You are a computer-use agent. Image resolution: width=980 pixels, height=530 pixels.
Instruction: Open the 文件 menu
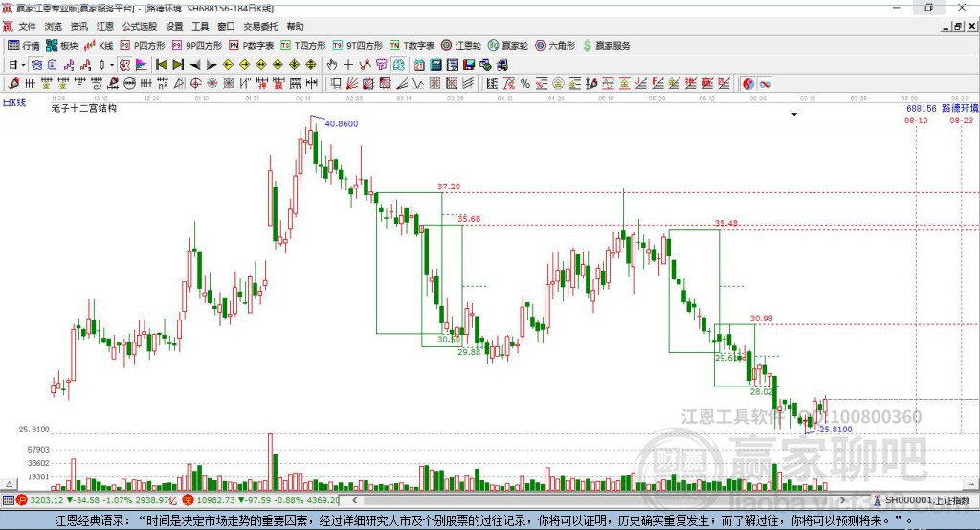pyautogui.click(x=28, y=26)
